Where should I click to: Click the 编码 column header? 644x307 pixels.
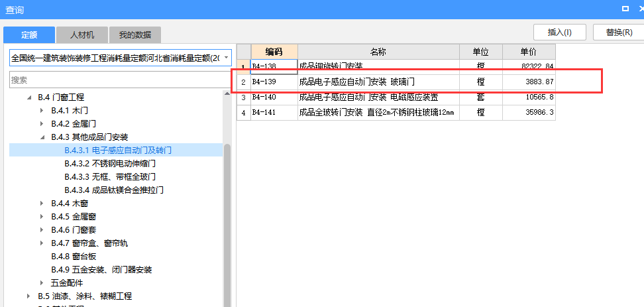point(274,52)
